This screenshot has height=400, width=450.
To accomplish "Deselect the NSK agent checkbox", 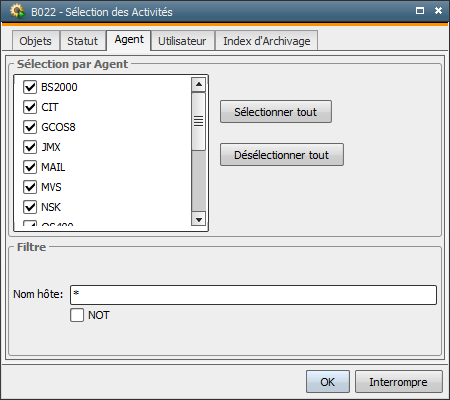I will [30, 207].
